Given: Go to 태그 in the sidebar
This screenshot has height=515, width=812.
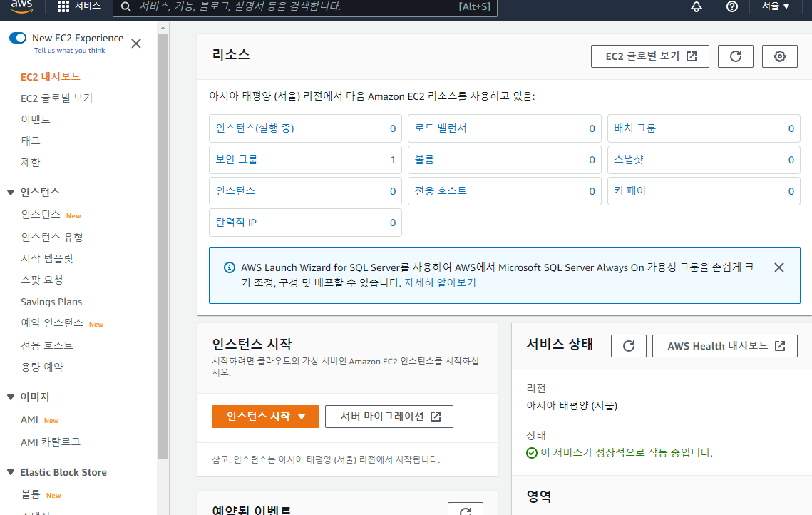Looking at the screenshot, I should click(x=31, y=141).
